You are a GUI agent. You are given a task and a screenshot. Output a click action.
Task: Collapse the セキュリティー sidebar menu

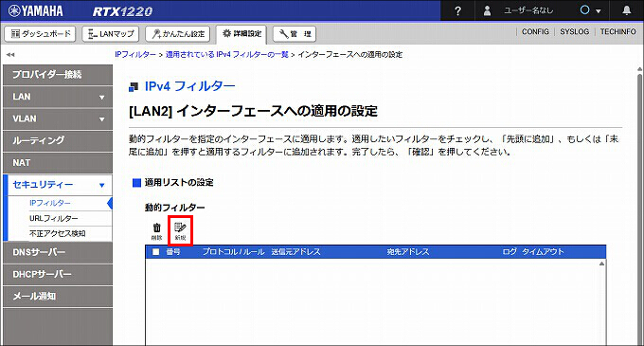pyautogui.click(x=58, y=185)
